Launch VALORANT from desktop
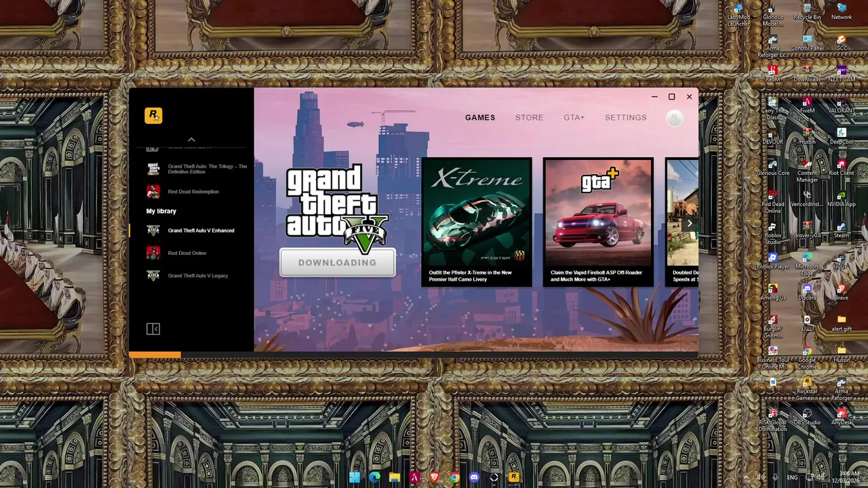 click(x=842, y=105)
